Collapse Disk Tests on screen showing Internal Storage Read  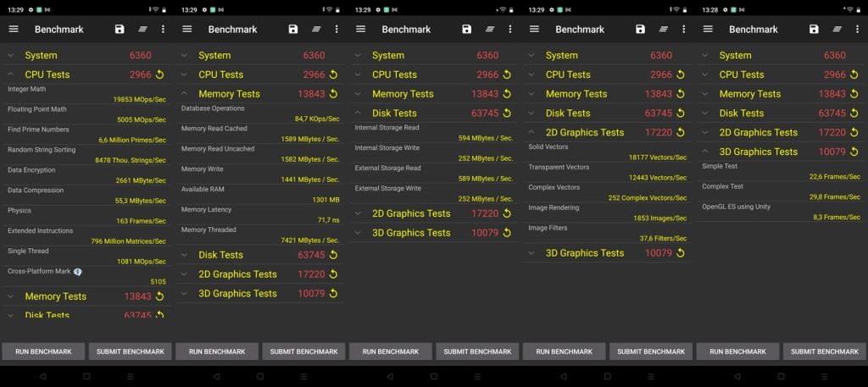pyautogui.click(x=358, y=113)
